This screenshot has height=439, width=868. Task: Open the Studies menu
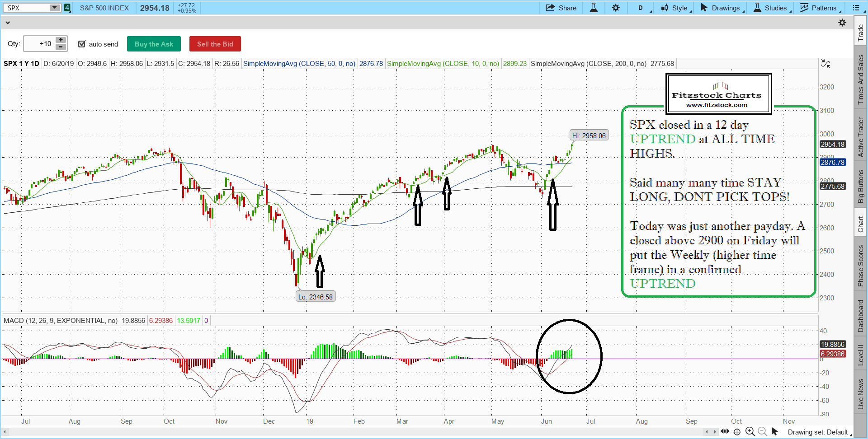[772, 8]
